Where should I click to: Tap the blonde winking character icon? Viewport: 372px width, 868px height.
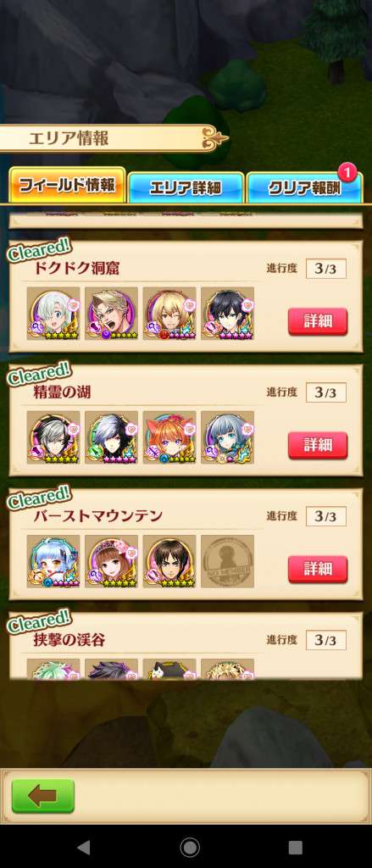coord(169,313)
